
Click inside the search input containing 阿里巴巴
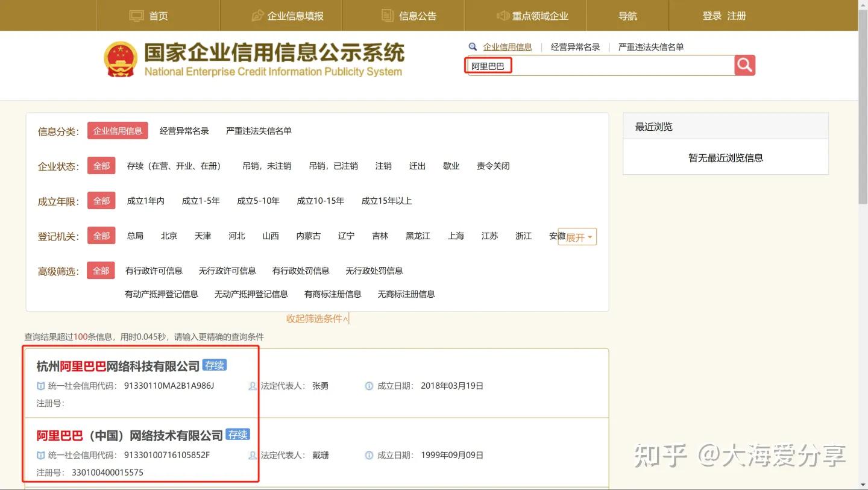[603, 65]
